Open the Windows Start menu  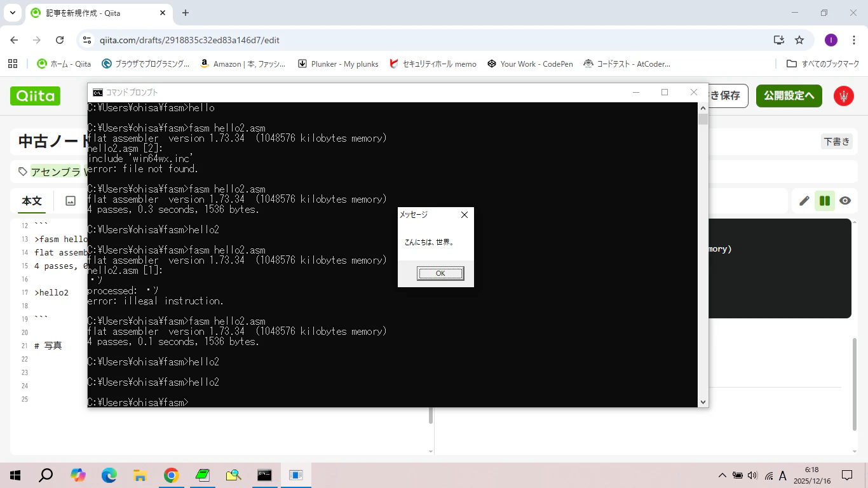pyautogui.click(x=15, y=475)
